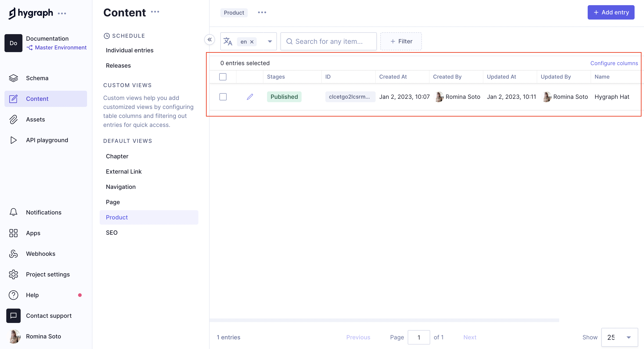Focus the Search for any item field
The image size is (644, 349).
pos(329,42)
